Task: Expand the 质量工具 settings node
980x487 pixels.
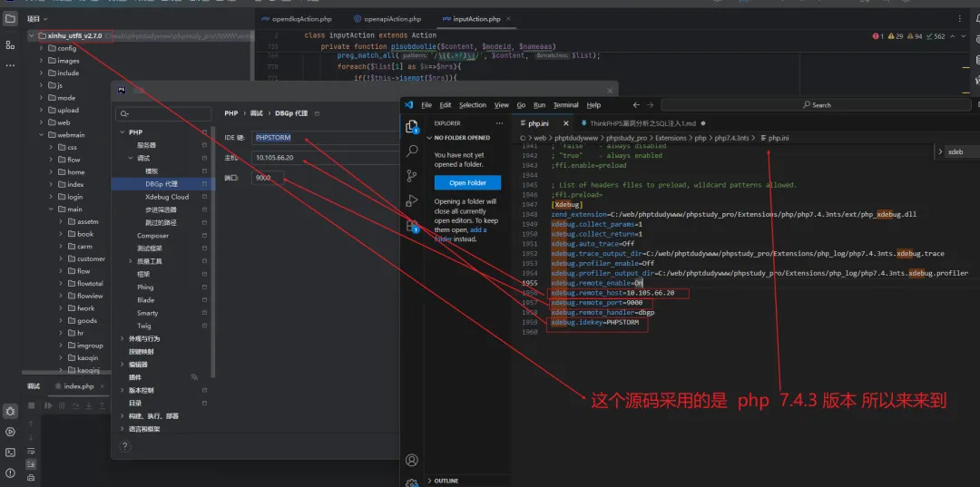Action: [131, 261]
